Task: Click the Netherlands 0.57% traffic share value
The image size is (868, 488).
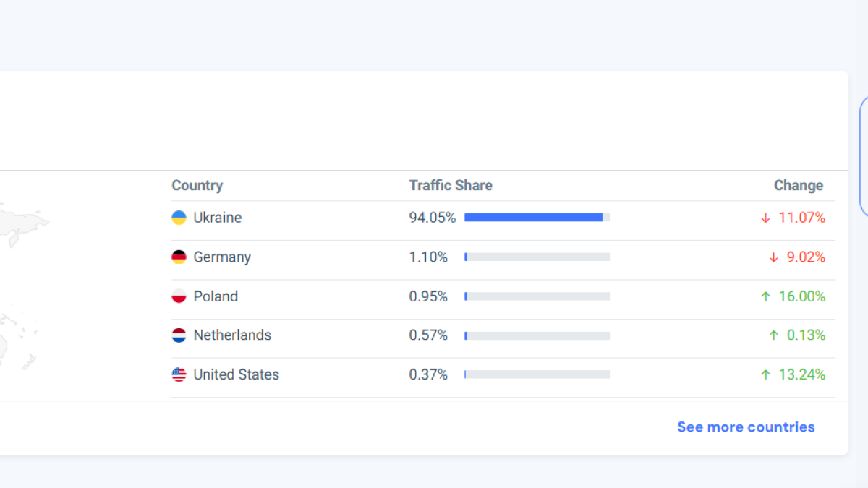Action: (x=428, y=335)
